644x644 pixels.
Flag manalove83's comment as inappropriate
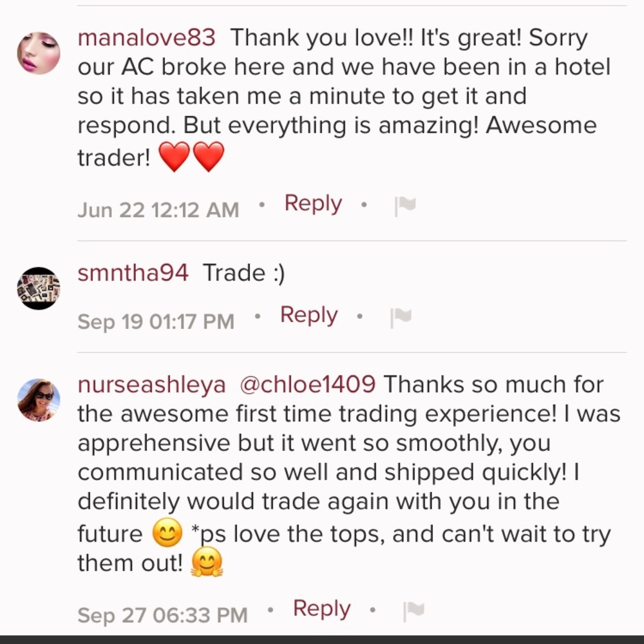coord(404,204)
